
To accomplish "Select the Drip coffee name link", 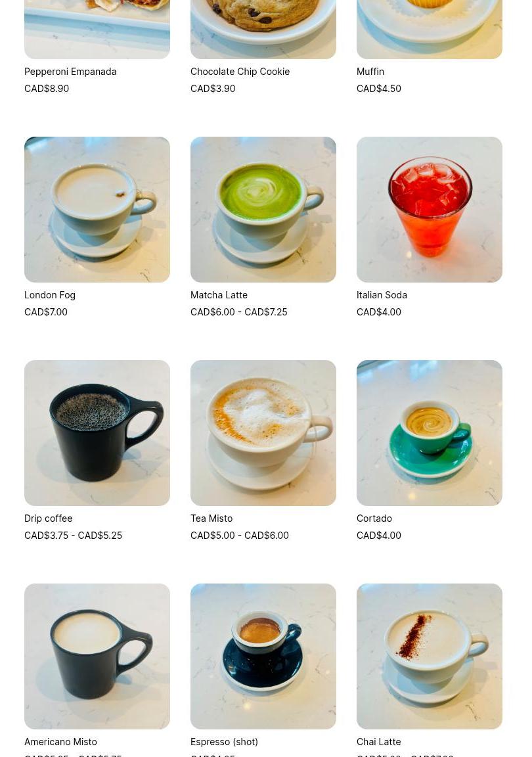I will click(x=49, y=518).
